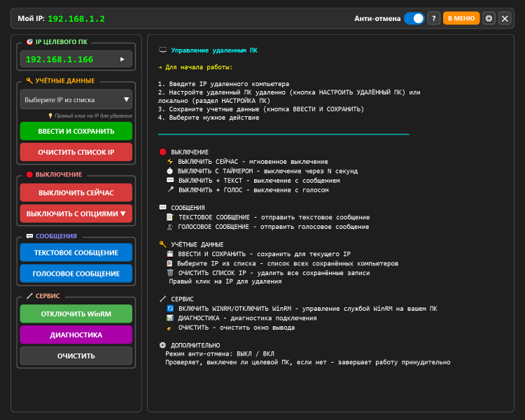Click the speech bubble icon in СООБЩЕНИЯ header

[x=29, y=236]
